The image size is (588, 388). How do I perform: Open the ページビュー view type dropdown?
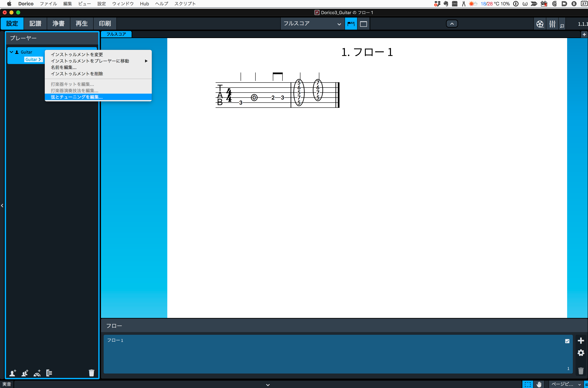566,384
